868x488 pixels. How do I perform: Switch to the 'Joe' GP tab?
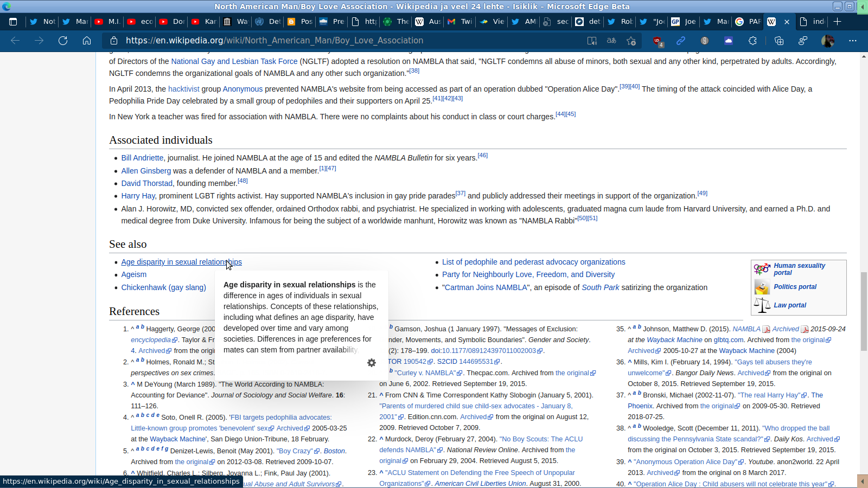coord(684,22)
